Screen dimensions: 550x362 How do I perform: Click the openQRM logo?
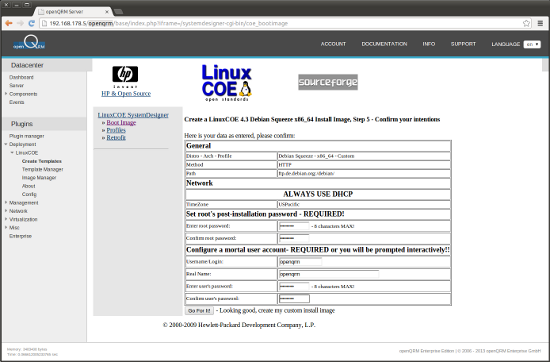click(29, 43)
